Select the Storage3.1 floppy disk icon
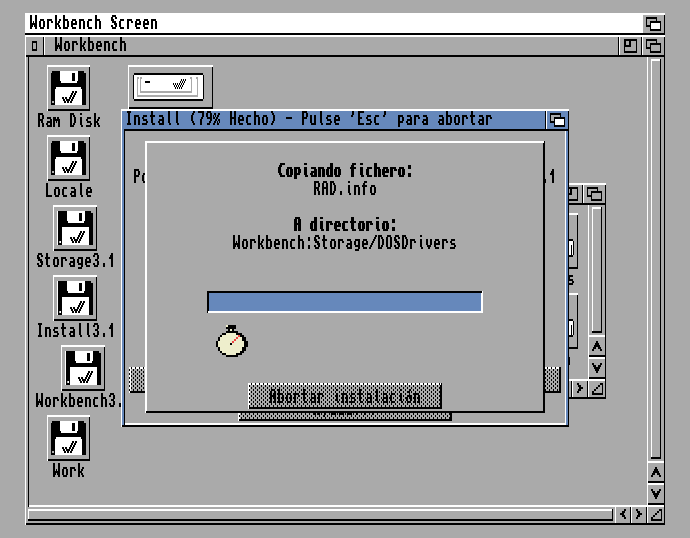Viewport: 690px width, 538px height. [x=75, y=228]
